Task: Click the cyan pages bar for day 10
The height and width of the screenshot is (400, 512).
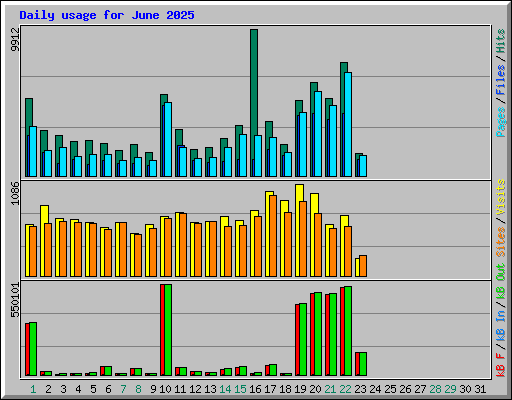Action: [168, 139]
